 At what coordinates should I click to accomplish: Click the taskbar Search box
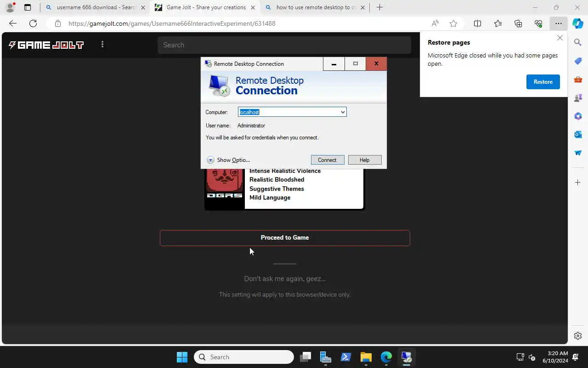click(x=244, y=357)
